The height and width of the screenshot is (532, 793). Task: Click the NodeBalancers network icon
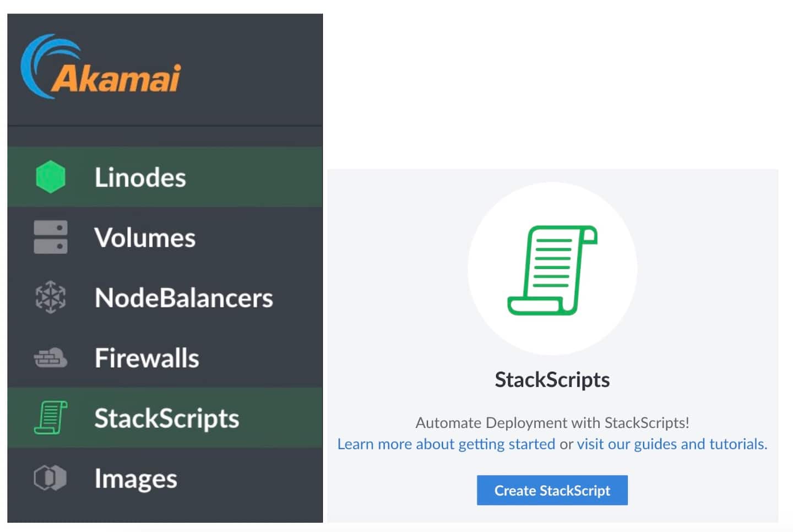pyautogui.click(x=51, y=297)
